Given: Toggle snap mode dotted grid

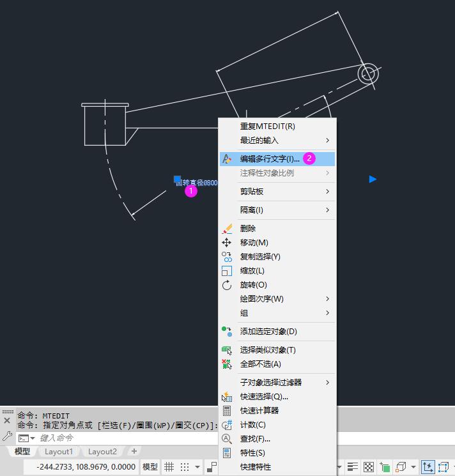Looking at the screenshot, I should 185,466.
